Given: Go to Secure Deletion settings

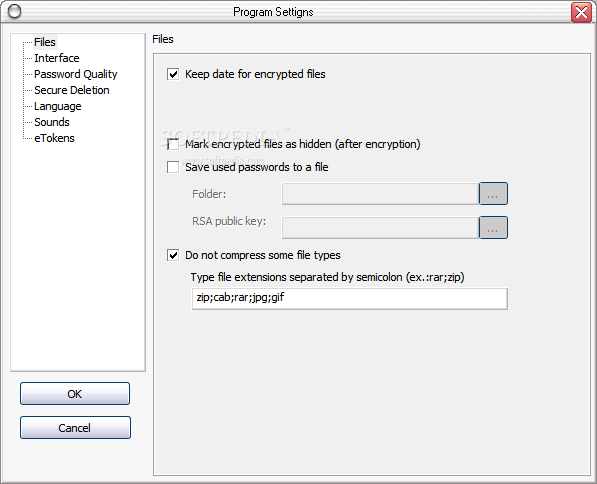Looking at the screenshot, I should click(x=72, y=90).
